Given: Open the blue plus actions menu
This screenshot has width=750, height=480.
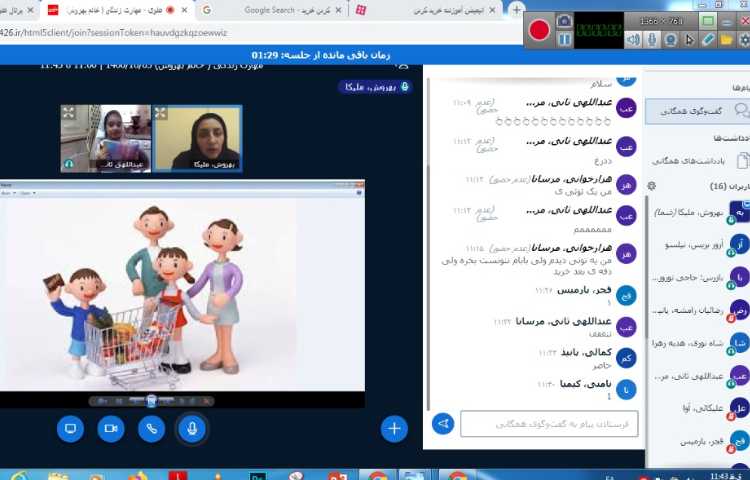Looking at the screenshot, I should [394, 428].
